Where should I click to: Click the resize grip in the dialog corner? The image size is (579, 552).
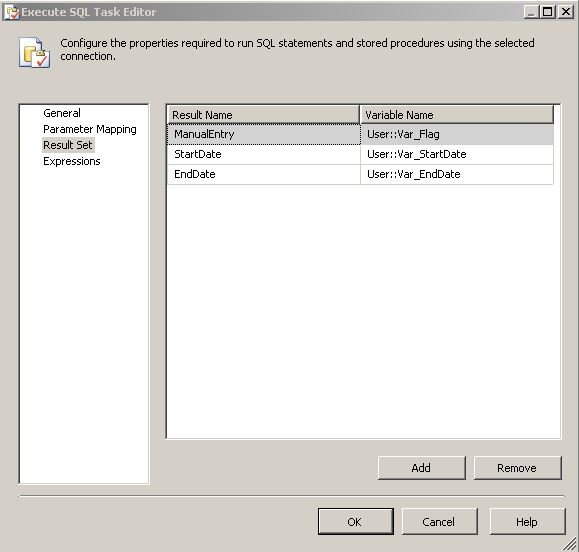click(x=570, y=543)
